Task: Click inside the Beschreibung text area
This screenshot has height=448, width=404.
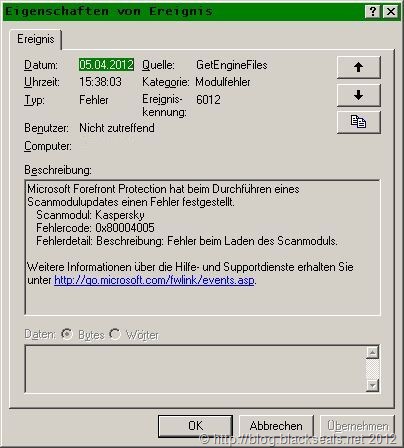Action: coord(202,247)
